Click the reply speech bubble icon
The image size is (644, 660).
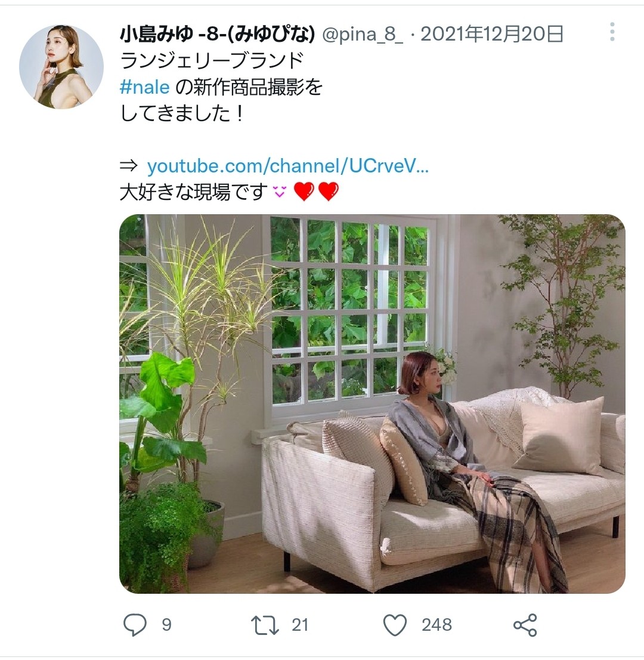coord(135,625)
